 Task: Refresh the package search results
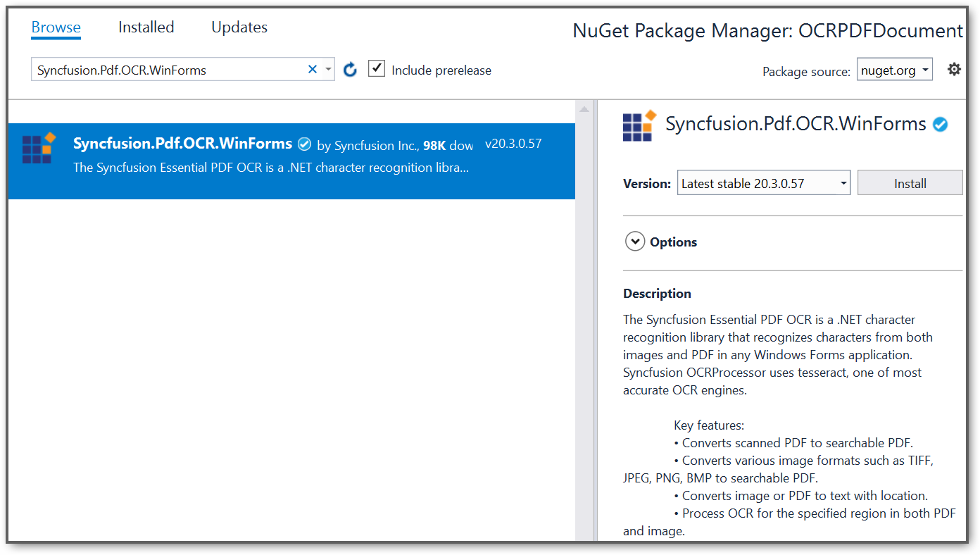coord(350,69)
